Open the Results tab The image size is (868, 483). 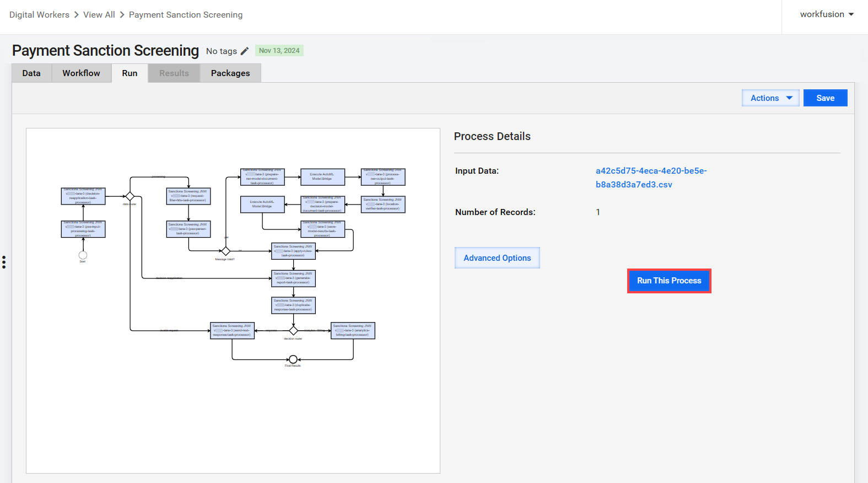click(x=174, y=73)
